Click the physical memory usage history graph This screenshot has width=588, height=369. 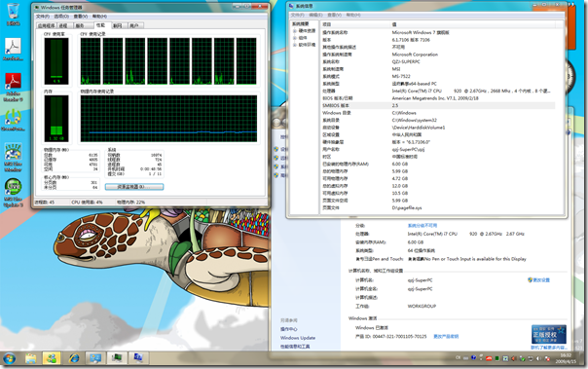[x=168, y=118]
